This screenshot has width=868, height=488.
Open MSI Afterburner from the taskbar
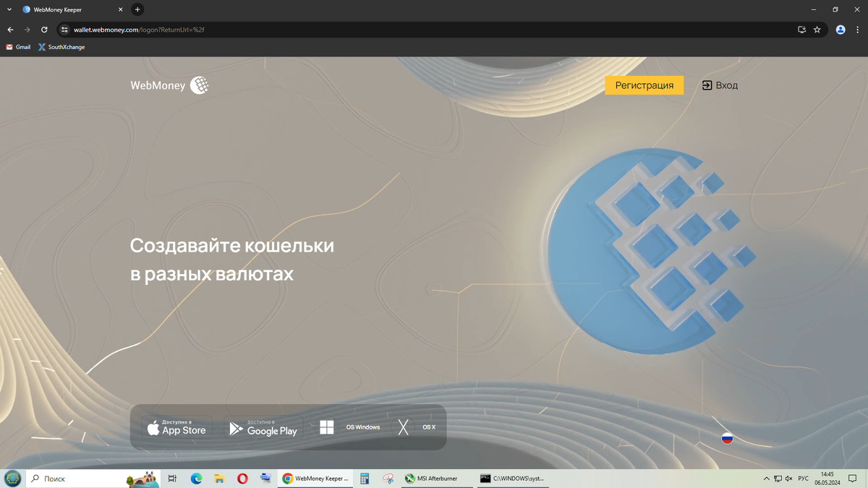coord(434,478)
